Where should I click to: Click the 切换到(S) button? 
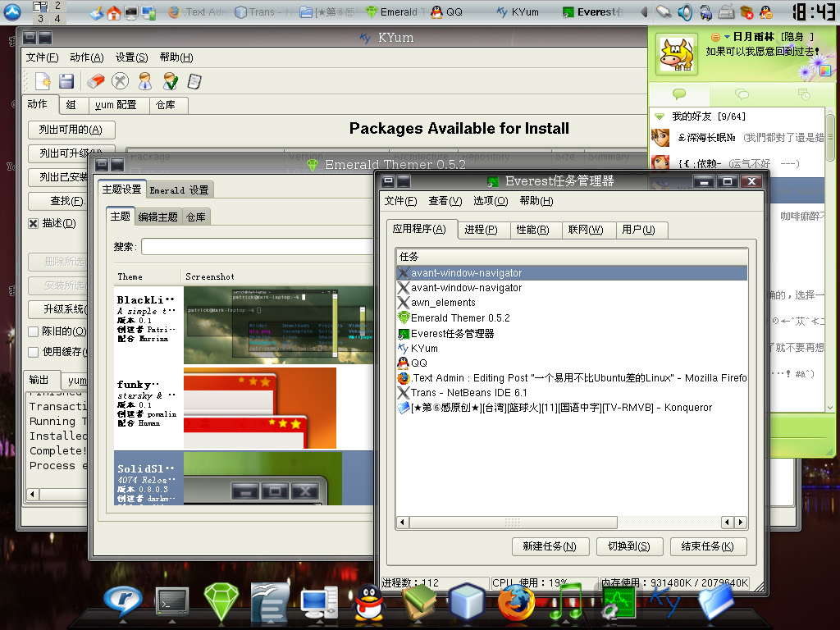point(629,546)
